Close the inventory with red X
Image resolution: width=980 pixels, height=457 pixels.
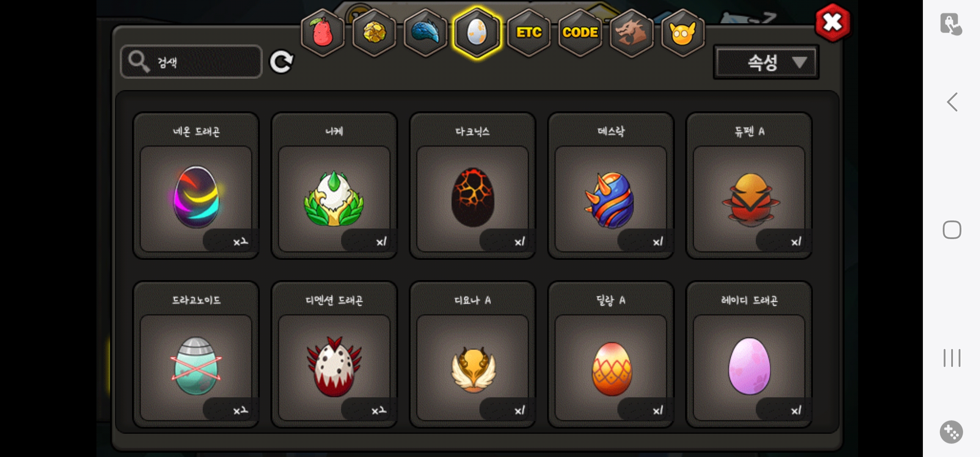[832, 22]
